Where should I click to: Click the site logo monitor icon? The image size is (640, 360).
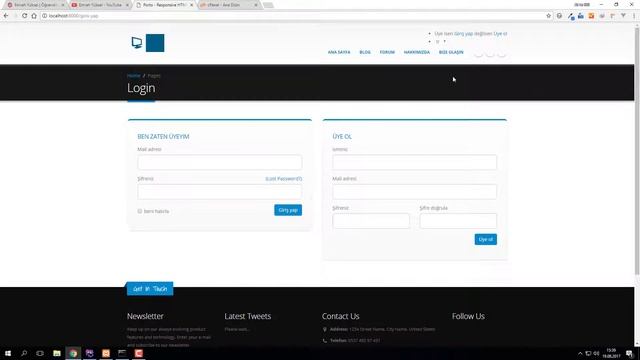tap(137, 42)
